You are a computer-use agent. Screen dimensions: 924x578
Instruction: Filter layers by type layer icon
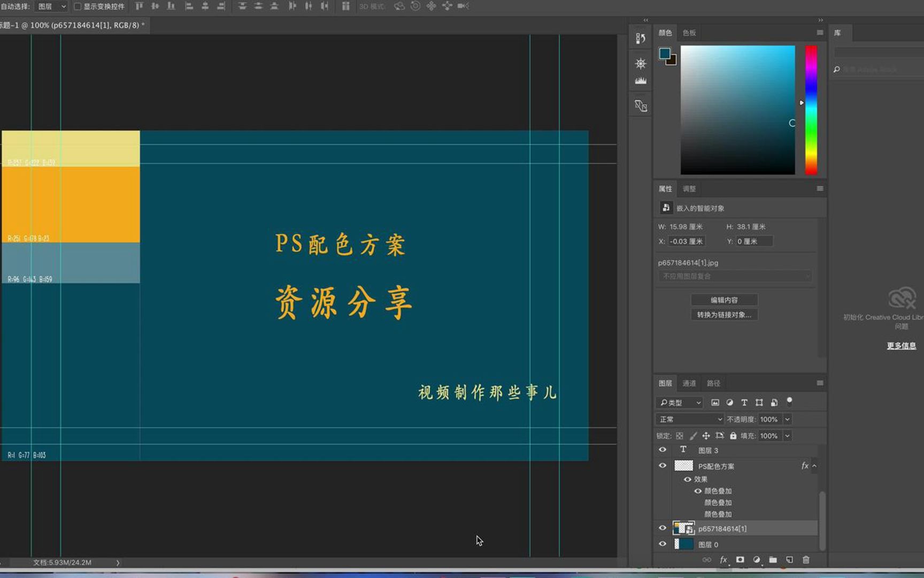[x=744, y=402]
